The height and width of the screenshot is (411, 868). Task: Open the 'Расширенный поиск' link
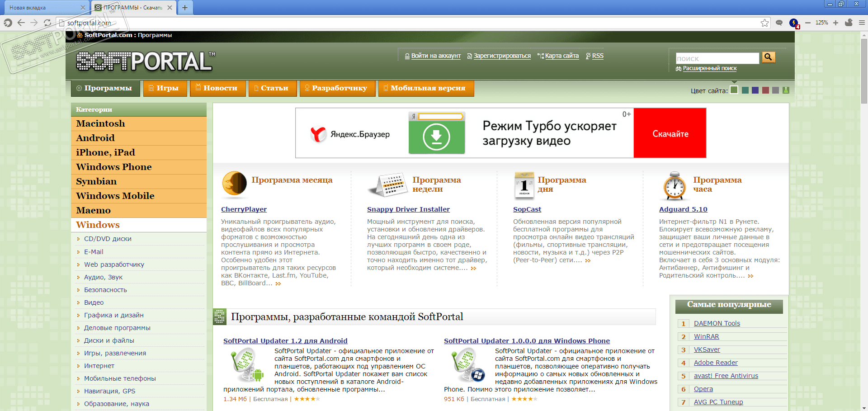point(710,68)
